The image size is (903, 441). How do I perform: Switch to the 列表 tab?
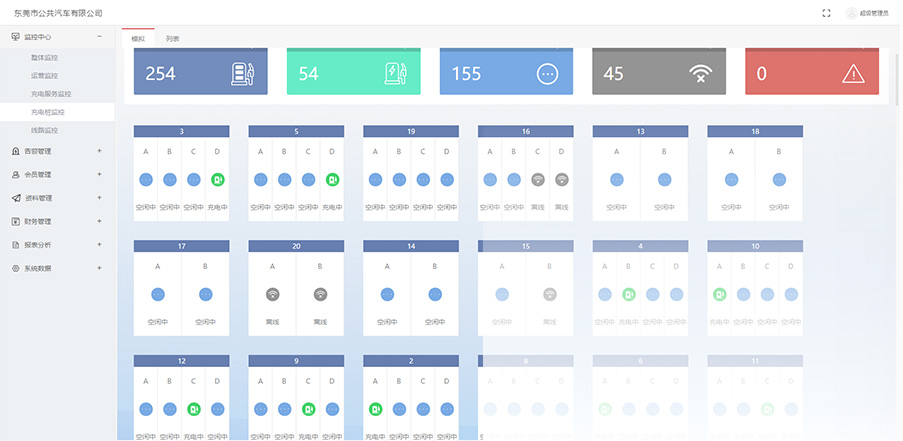click(x=173, y=38)
